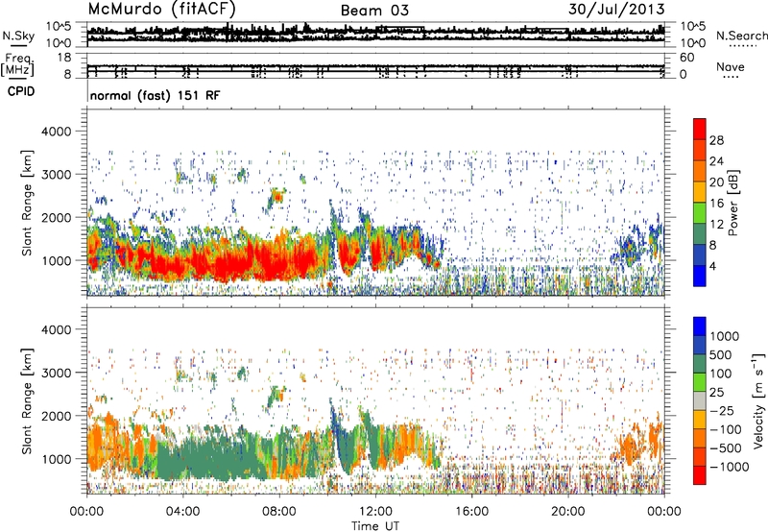Click the 16:00 time tick label
The width and height of the screenshot is (768, 532).
click(x=471, y=512)
